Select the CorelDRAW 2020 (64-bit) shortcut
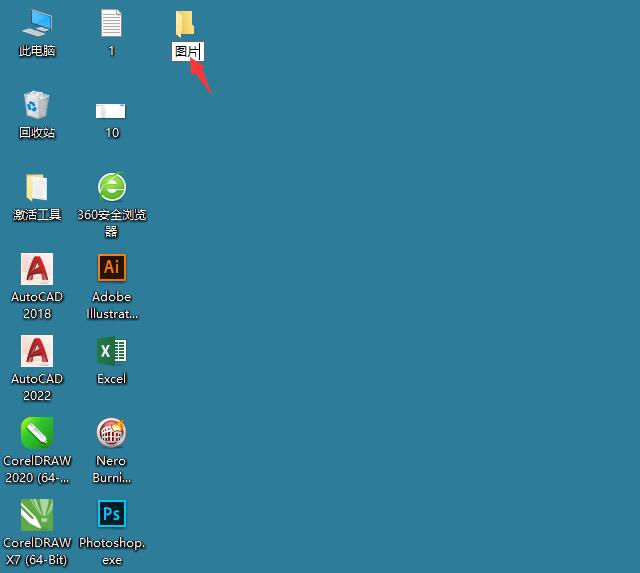This screenshot has width=640, height=573. (x=37, y=433)
